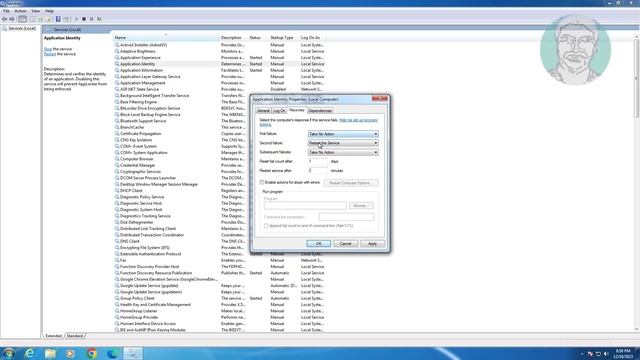Sort by the Status column header

tap(258, 38)
